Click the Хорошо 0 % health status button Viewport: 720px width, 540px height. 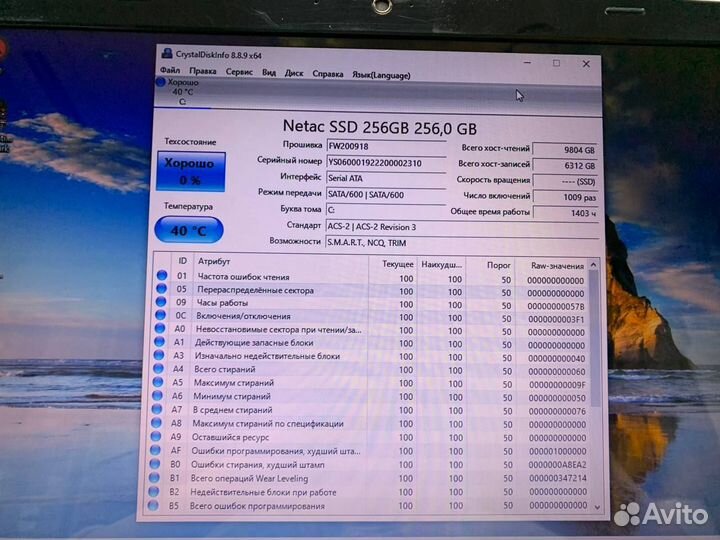click(x=190, y=171)
